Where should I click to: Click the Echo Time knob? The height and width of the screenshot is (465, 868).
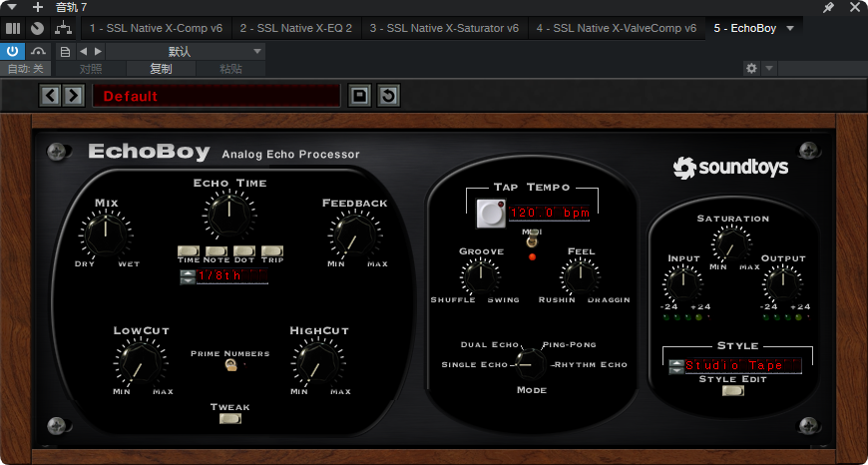pyautogui.click(x=229, y=214)
